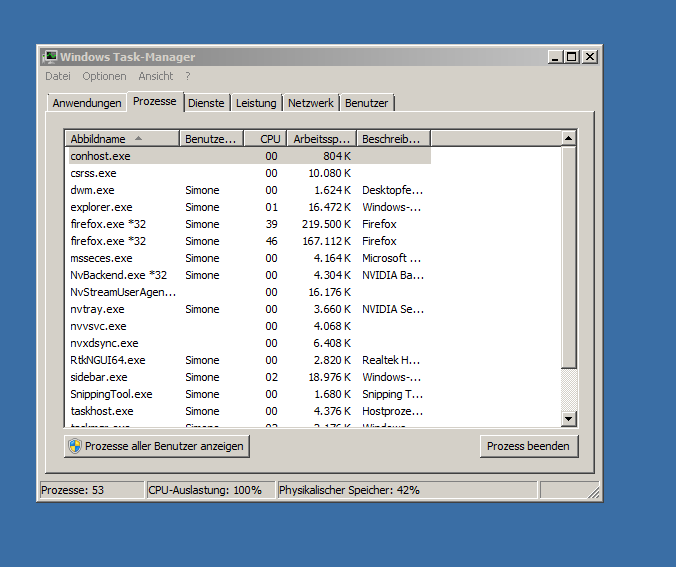Select the NvStreamUserAgen... process
The width and height of the screenshot is (676, 567).
[250, 292]
